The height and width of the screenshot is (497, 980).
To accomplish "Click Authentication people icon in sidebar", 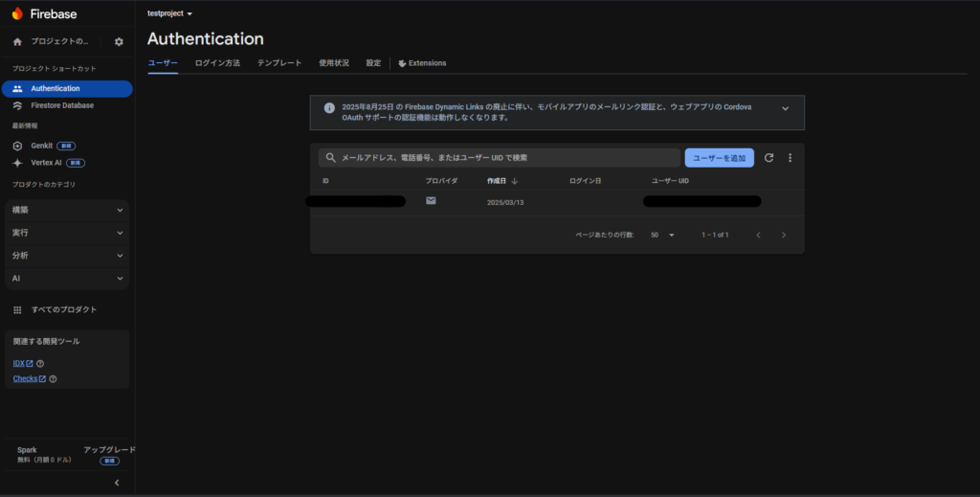I will pos(17,89).
